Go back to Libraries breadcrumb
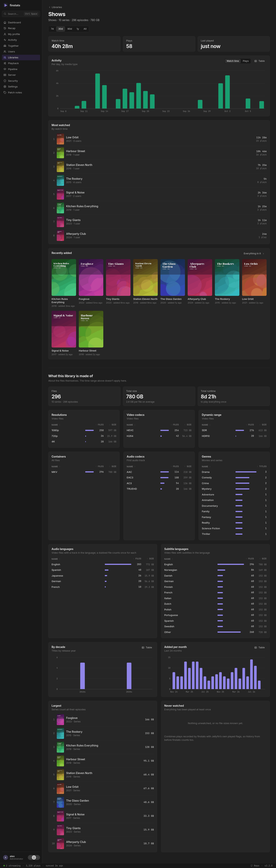This screenshot has height=868, width=276. tap(55, 7)
